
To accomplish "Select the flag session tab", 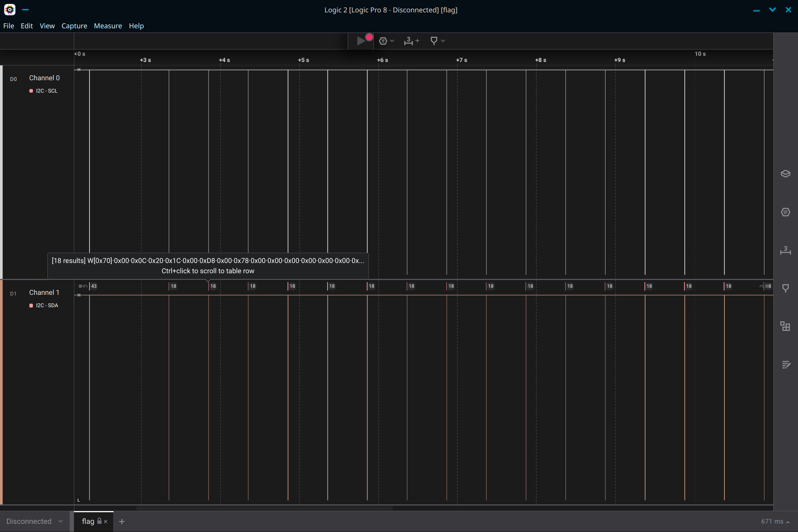I will tap(88, 521).
